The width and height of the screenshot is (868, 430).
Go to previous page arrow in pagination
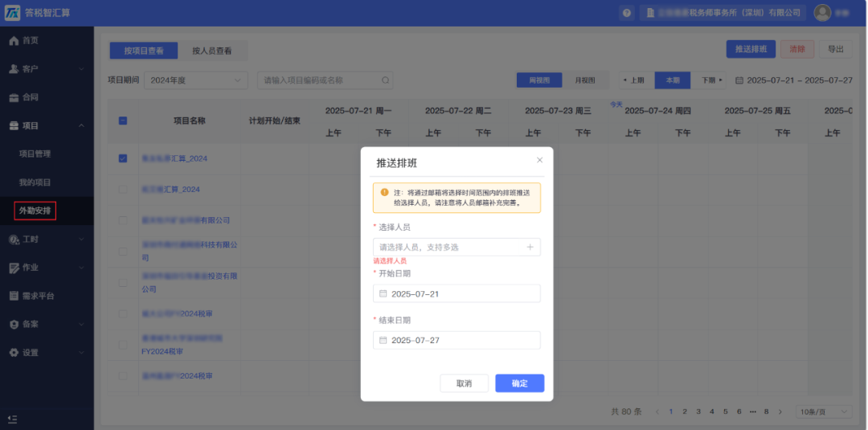pos(657,412)
